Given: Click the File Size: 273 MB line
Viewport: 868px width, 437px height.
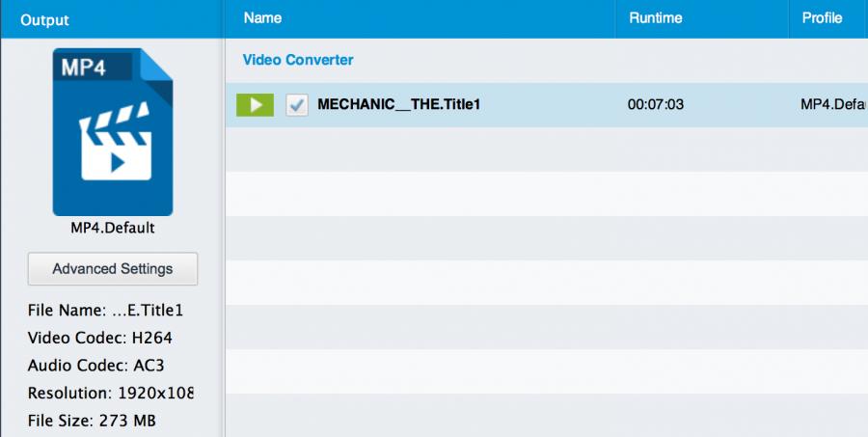Looking at the screenshot, I should (x=92, y=421).
